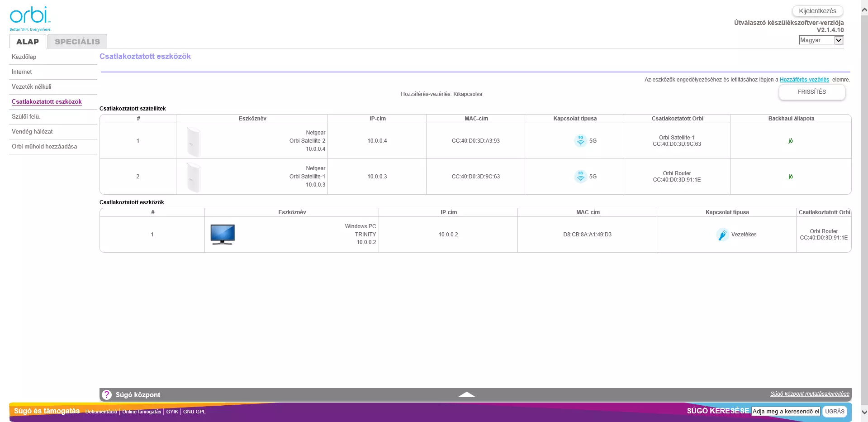The image size is (868, 422).
Task: Open the Magyar language dropdown
Action: pos(821,40)
